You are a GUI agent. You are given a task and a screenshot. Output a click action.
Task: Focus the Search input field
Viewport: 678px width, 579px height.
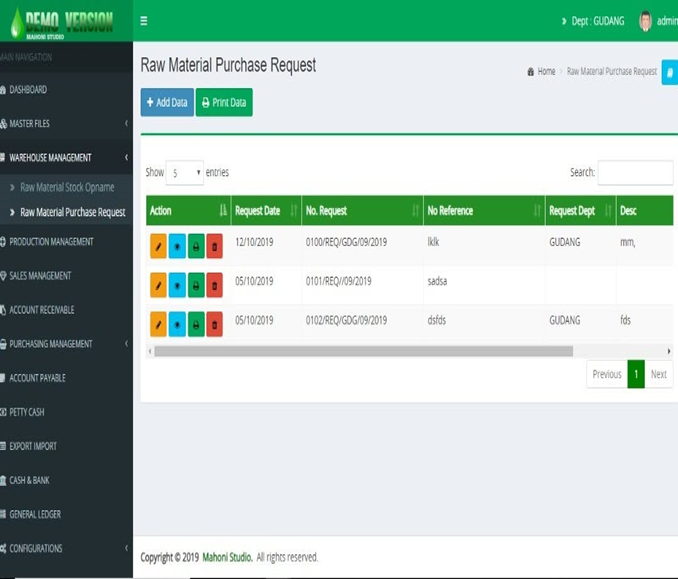point(634,173)
